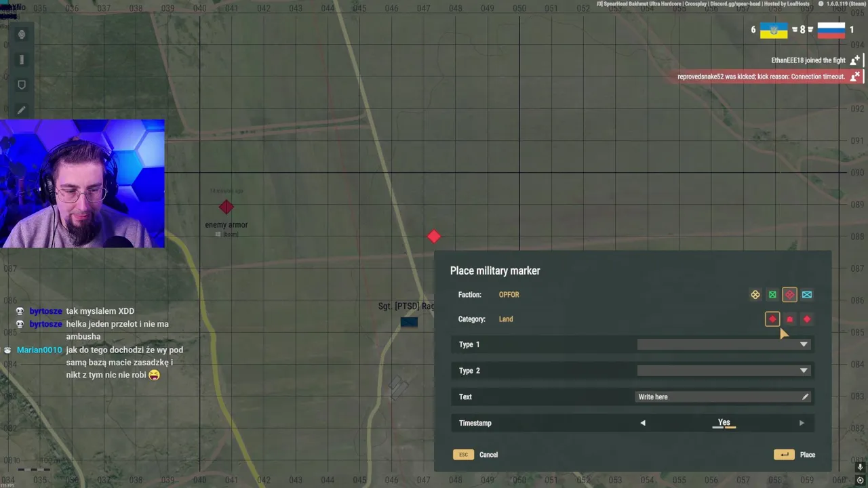Activate the pencil drawing tool in sidebar
Image resolution: width=868 pixels, height=488 pixels.
pos(22,110)
